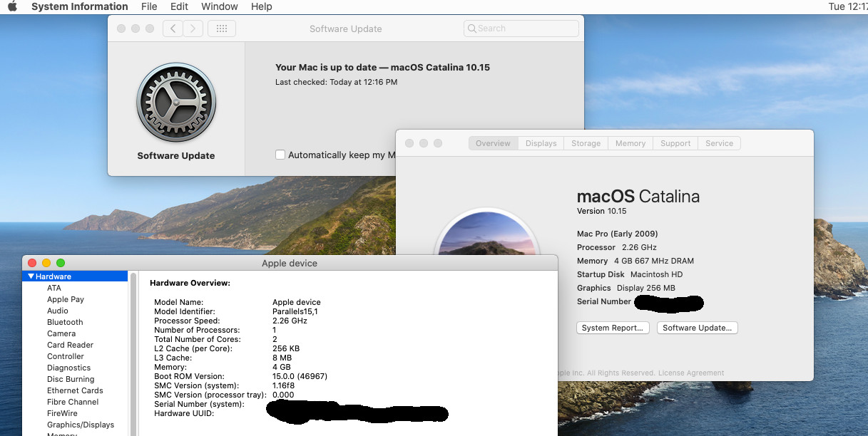The width and height of the screenshot is (868, 436).
Task: Click the Software Update gear icon
Action: tap(176, 102)
